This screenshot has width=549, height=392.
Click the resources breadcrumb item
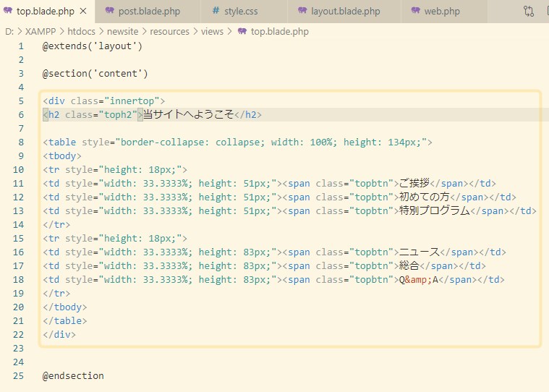169,32
